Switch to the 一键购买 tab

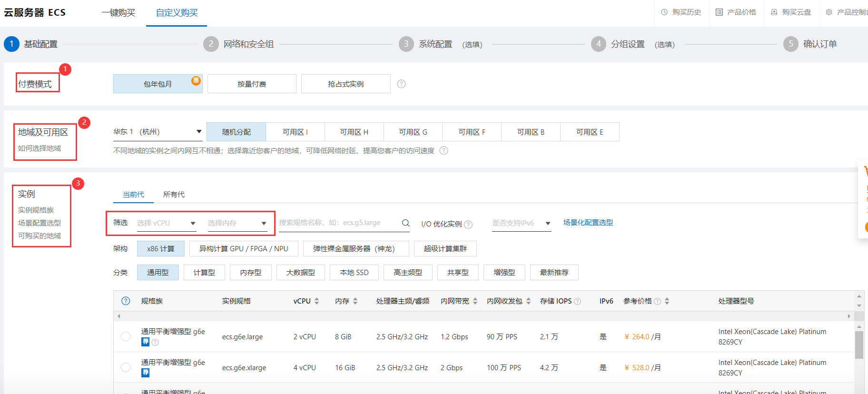point(118,13)
